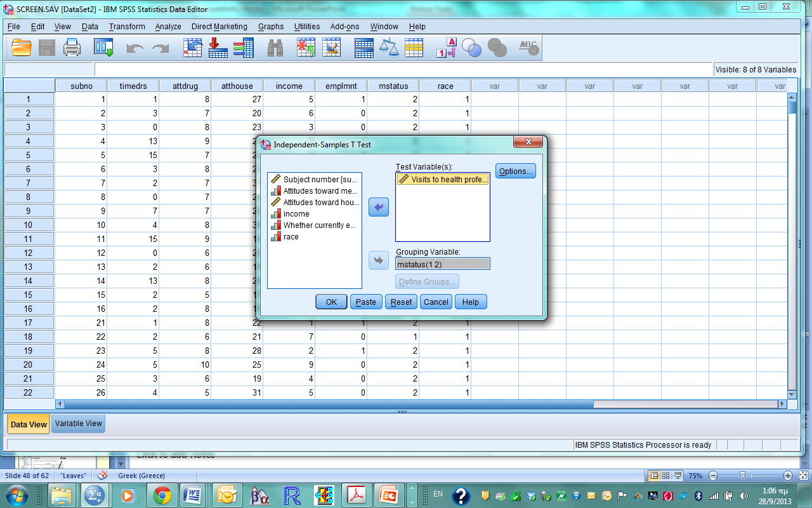
Task: Click the PowerPoint zoom slider handle
Action: pyautogui.click(x=742, y=475)
